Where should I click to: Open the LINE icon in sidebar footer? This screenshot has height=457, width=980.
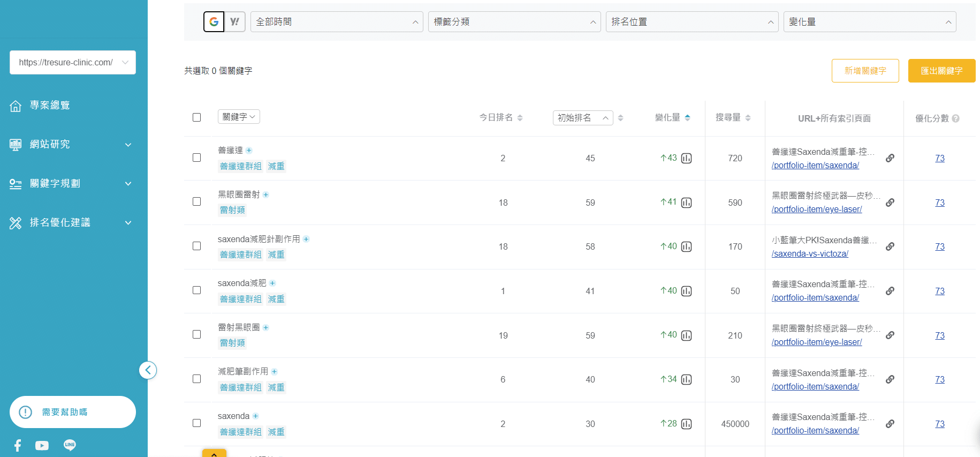(70, 445)
